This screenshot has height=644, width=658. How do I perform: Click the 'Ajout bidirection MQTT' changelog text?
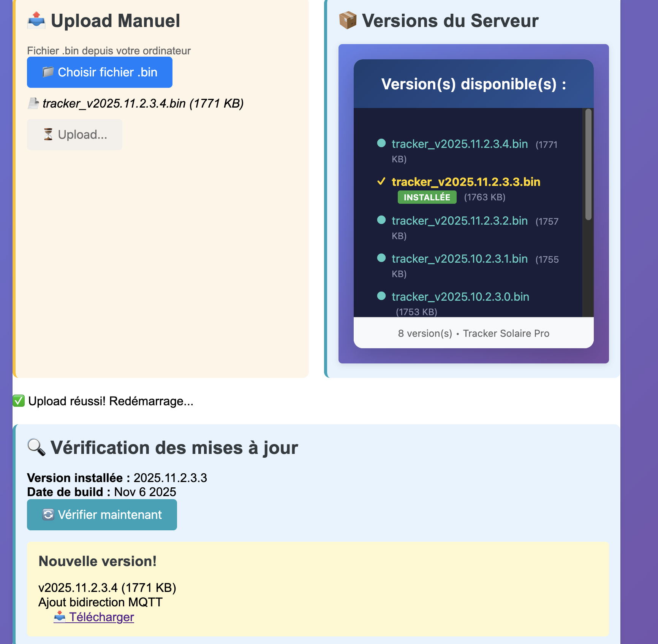(x=101, y=602)
